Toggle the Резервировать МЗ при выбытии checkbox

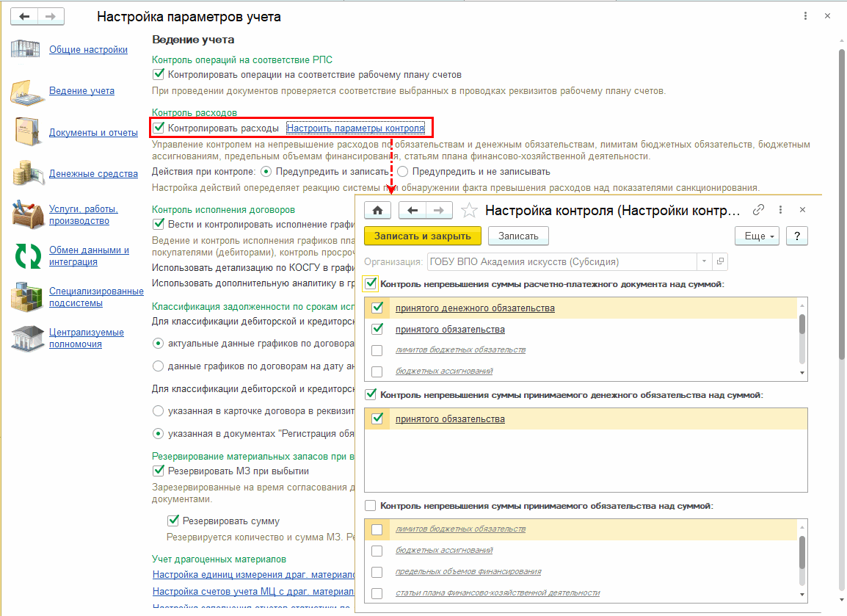click(x=158, y=471)
